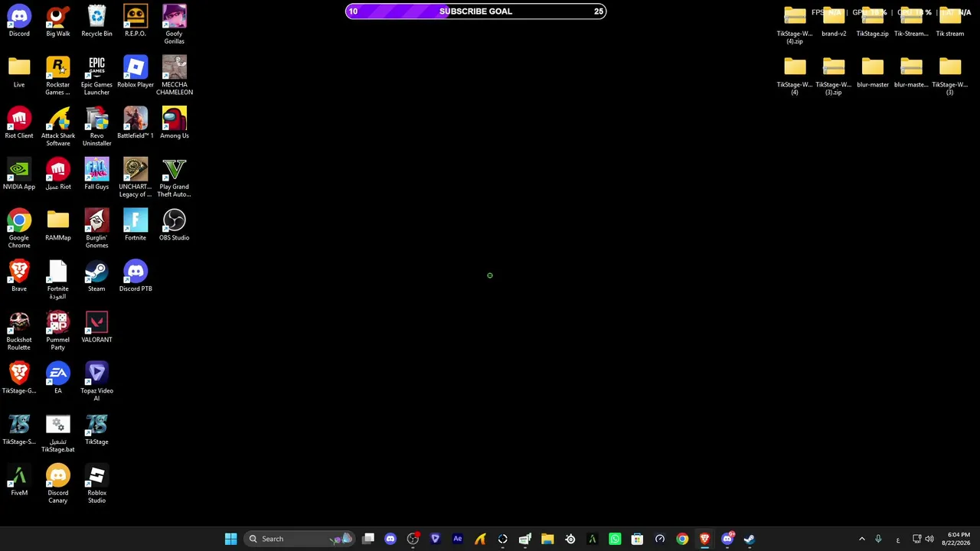This screenshot has height=551, width=980.
Task: Open Microsoft Store from the taskbar
Action: point(637,539)
